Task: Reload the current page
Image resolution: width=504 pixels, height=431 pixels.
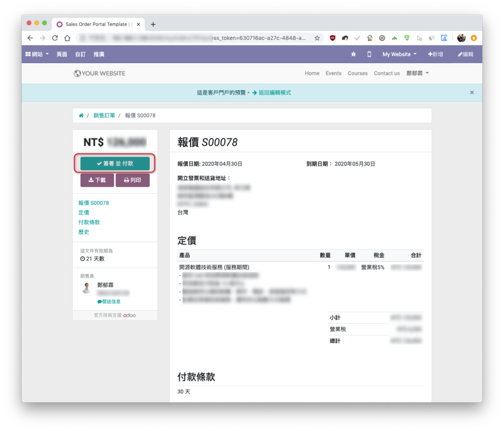Action: 55,38
